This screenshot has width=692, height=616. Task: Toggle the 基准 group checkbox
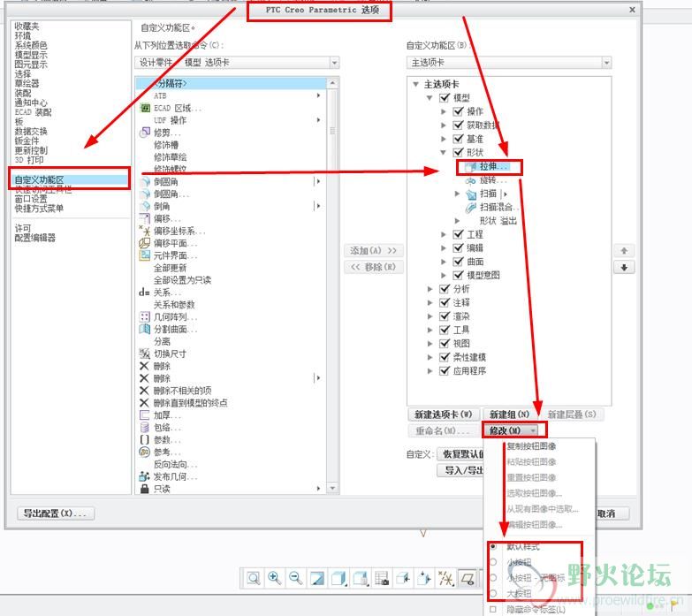tap(459, 139)
